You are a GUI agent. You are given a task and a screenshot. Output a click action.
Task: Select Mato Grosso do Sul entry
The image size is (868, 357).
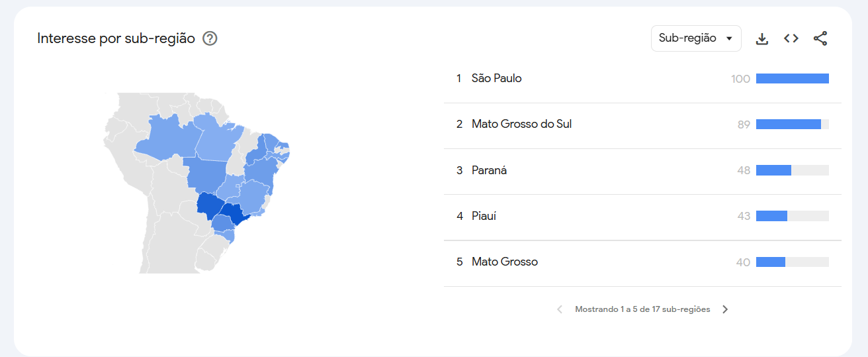521,125
